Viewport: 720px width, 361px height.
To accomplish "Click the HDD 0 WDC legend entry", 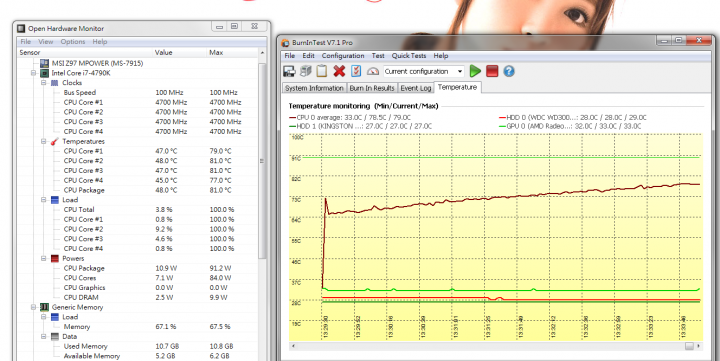I will point(573,118).
